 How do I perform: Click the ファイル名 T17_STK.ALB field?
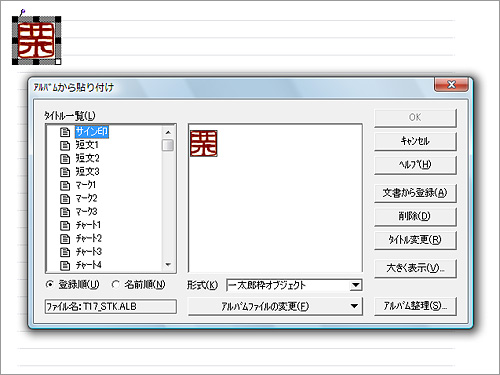111,306
